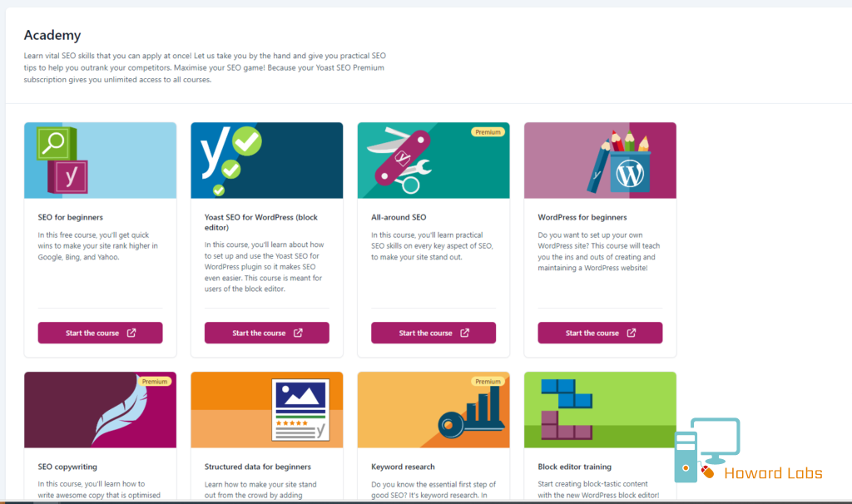Start the SEO for beginners course
This screenshot has height=504, width=852.
(x=100, y=333)
